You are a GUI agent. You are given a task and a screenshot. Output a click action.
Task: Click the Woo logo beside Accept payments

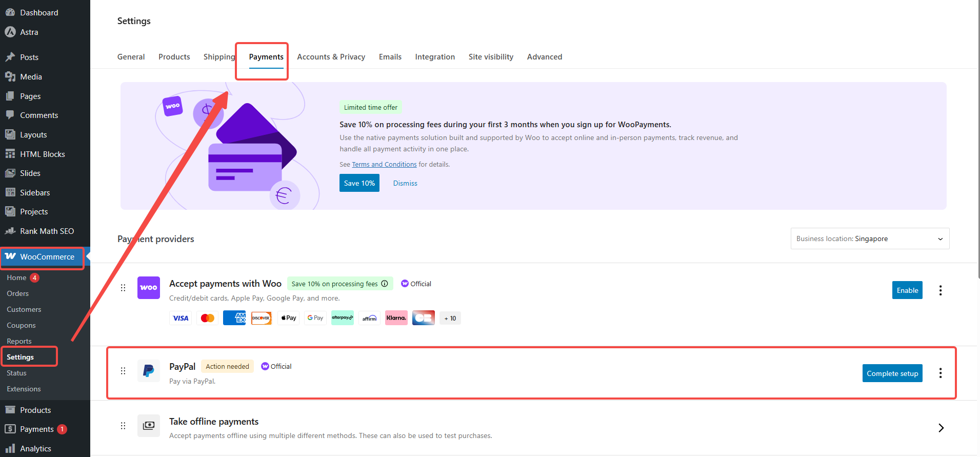tap(149, 288)
